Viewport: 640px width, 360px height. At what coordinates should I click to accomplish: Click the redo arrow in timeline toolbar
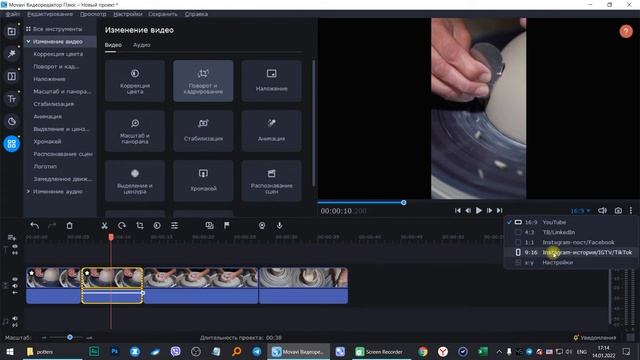pyautogui.click(x=52, y=225)
